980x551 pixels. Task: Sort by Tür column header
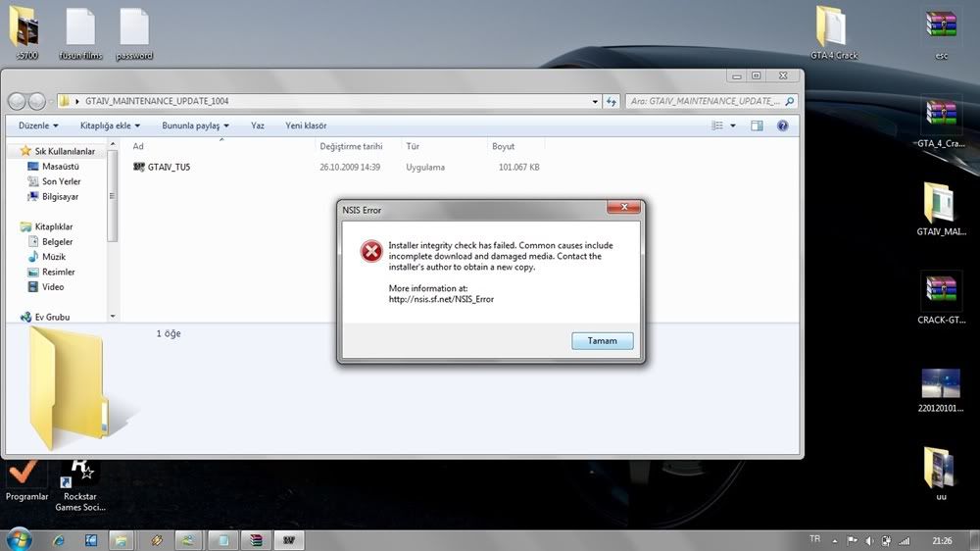tap(413, 146)
